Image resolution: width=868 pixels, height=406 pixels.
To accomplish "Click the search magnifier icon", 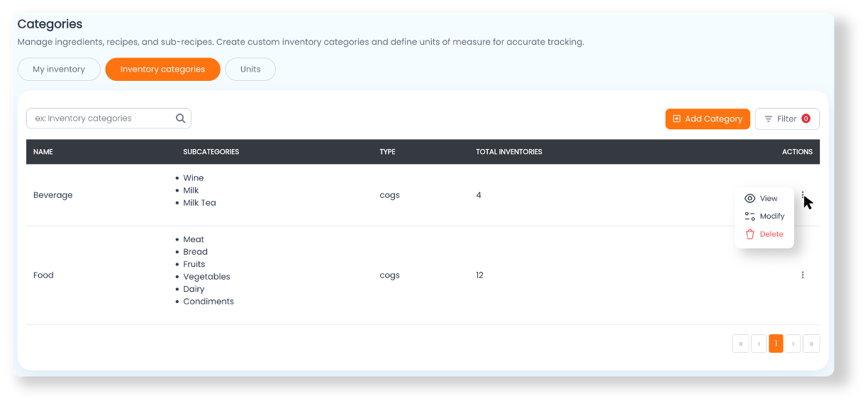I will click(x=180, y=119).
